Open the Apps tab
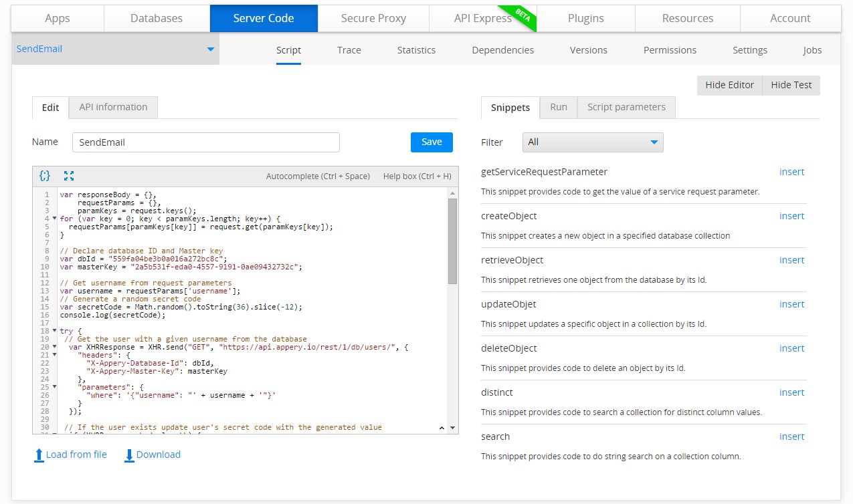Image resolution: width=853 pixels, height=504 pixels. [x=58, y=18]
